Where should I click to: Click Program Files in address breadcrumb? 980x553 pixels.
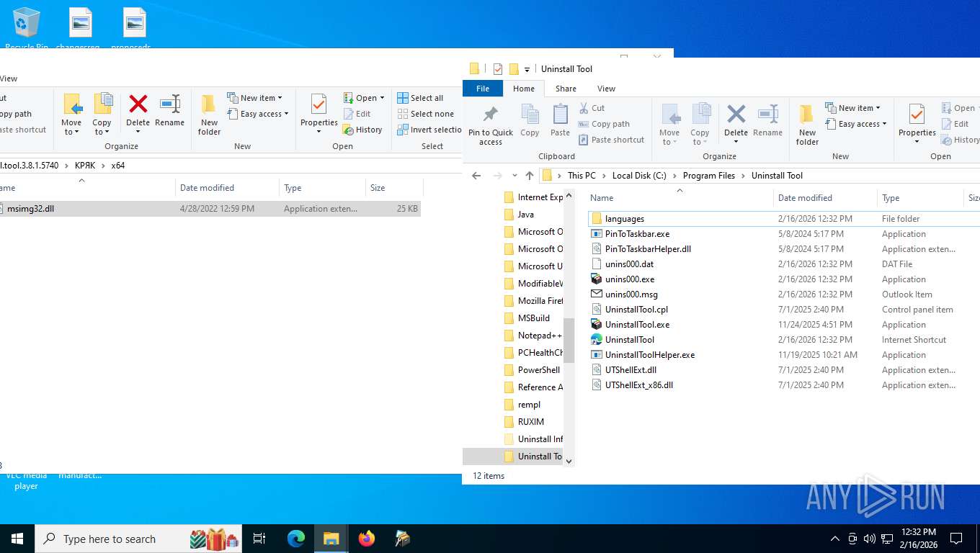click(x=708, y=176)
